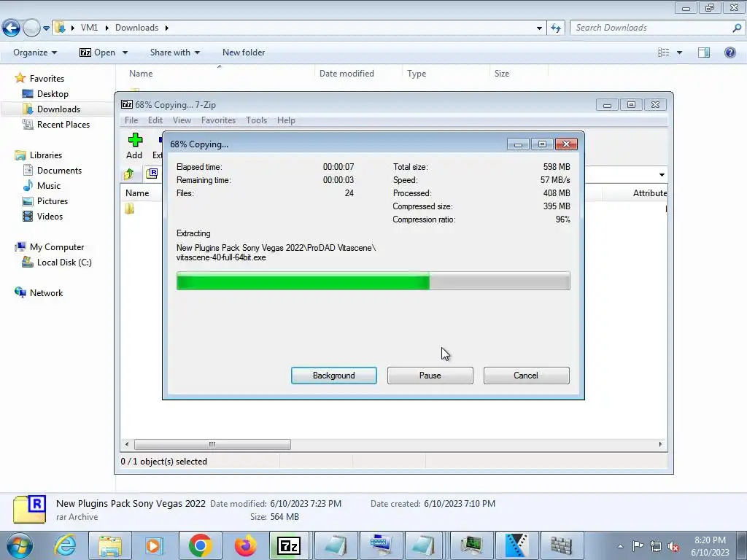
Task: Open the Windows Start orb
Action: [x=20, y=545]
